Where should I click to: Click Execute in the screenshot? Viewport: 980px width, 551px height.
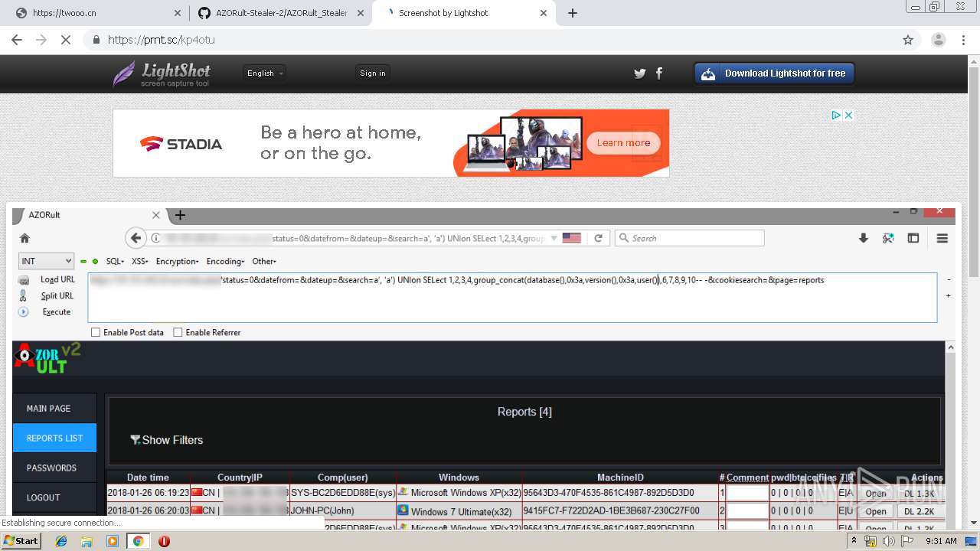[57, 311]
